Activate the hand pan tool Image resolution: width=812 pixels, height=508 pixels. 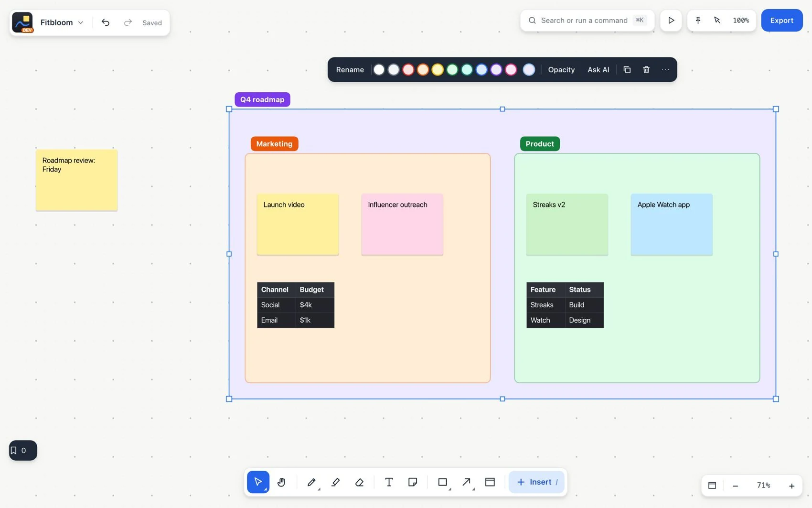click(281, 482)
